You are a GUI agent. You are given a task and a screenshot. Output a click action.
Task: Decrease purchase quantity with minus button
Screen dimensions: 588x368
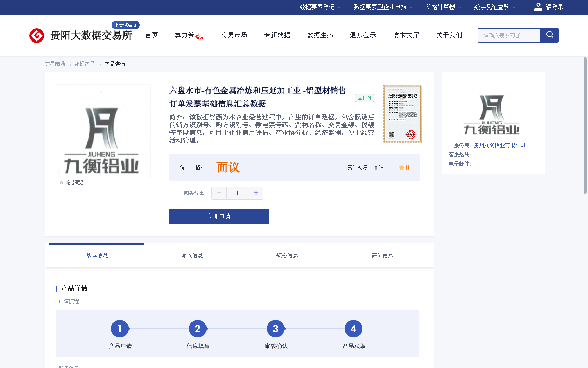pos(219,193)
